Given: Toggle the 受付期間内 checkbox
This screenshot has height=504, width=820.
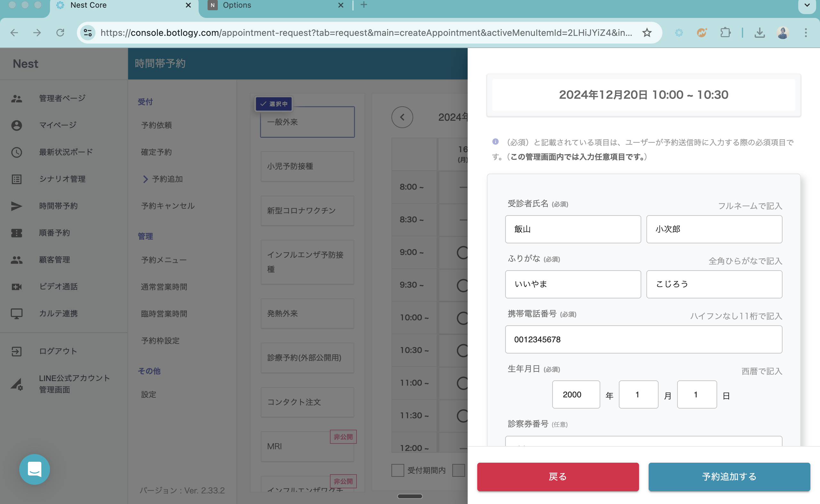Looking at the screenshot, I should [x=398, y=470].
